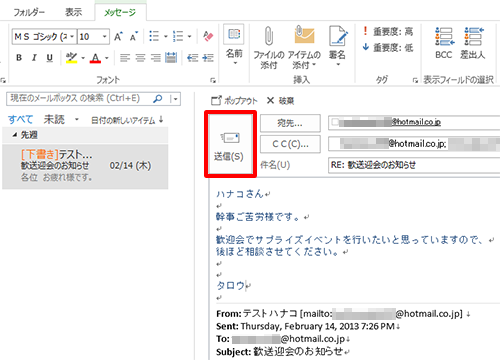Viewport: 500px width, 360px height.
Task: Switch to the 表示 ribbon tab
Action: pos(73,12)
